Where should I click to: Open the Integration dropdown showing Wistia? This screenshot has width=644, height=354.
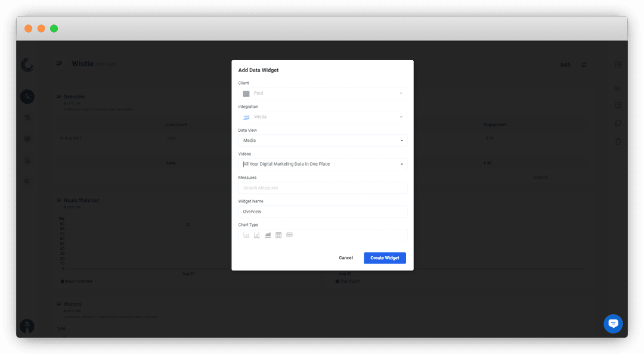[323, 117]
